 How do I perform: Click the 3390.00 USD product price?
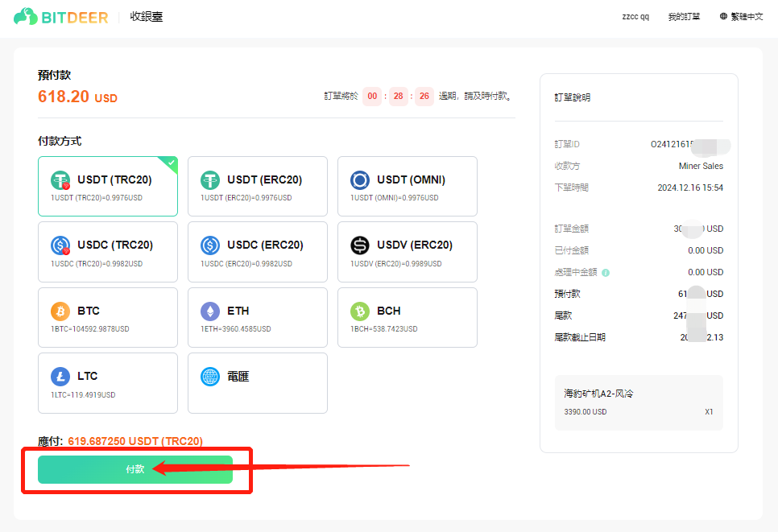point(586,412)
